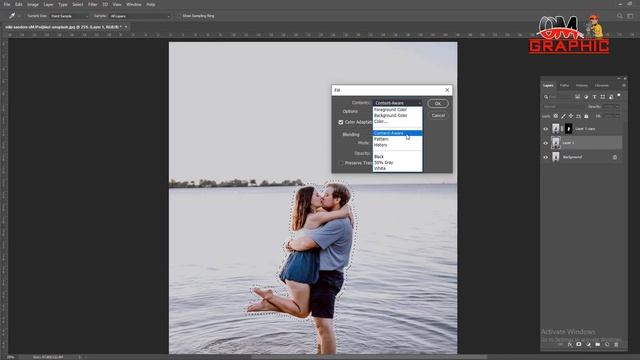The height and width of the screenshot is (360, 640).
Task: Select the Layer 1 row
Action: (582, 143)
